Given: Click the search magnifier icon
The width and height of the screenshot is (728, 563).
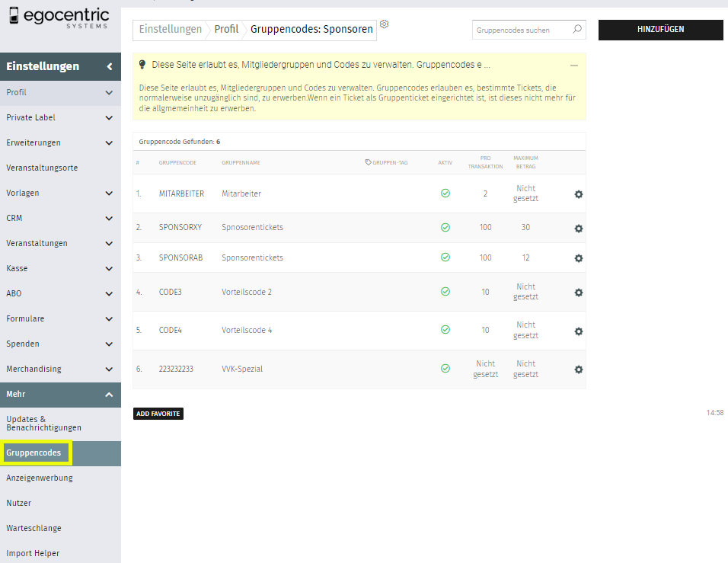Looking at the screenshot, I should (x=576, y=30).
